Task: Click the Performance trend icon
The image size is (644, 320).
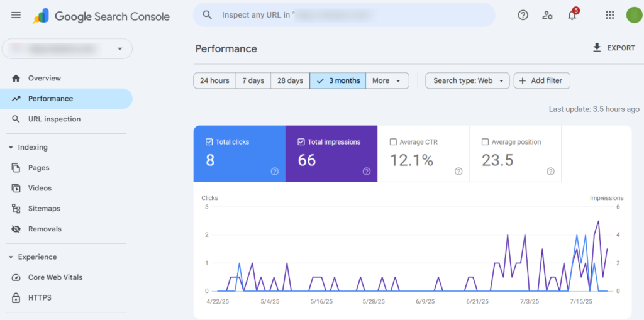Action: [x=16, y=99]
